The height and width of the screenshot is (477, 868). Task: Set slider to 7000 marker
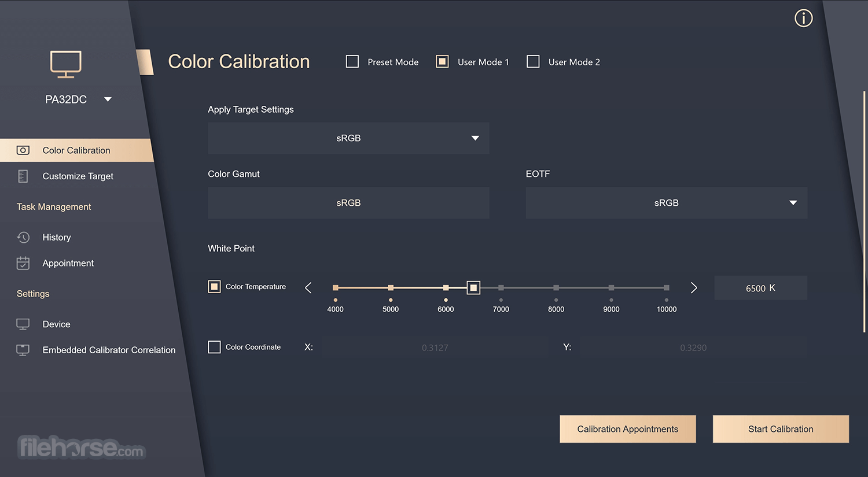tap(501, 287)
